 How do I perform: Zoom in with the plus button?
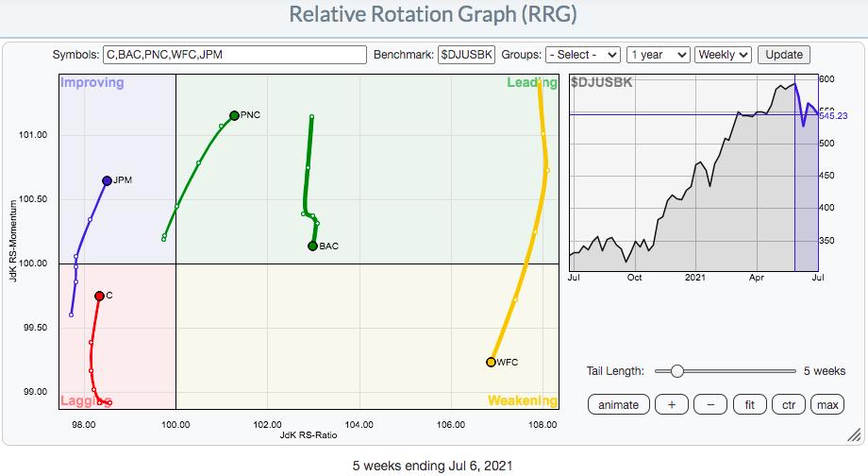tap(671, 405)
